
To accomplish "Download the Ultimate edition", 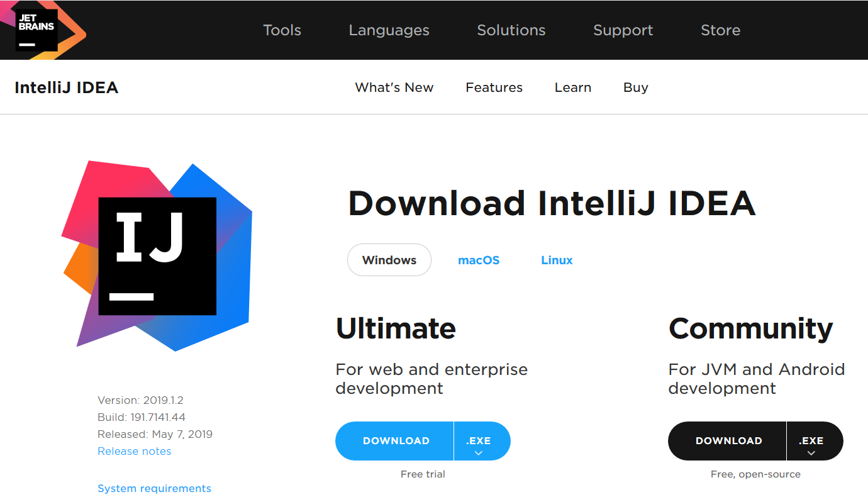I will tap(395, 441).
